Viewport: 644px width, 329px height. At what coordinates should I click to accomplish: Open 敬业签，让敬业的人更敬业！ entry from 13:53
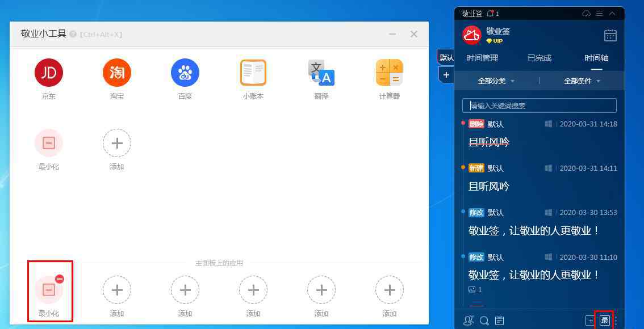pos(534,230)
